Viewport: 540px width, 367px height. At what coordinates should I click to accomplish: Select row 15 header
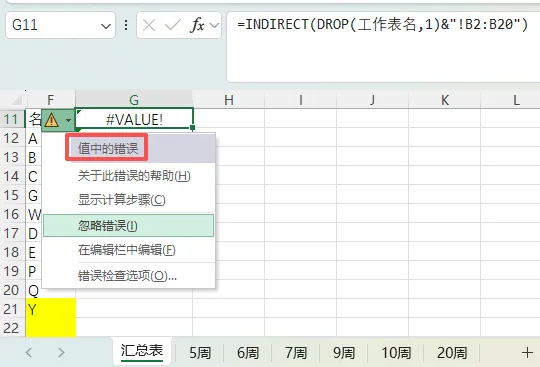tap(11, 195)
